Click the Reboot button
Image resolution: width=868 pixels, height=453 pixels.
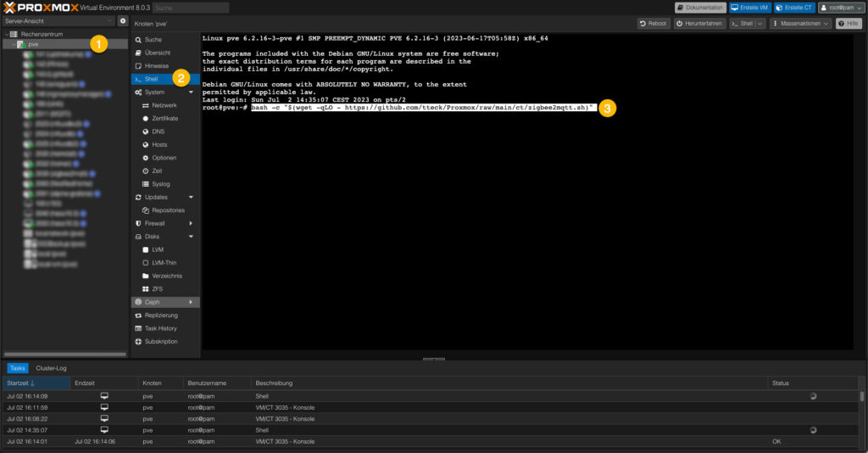point(654,23)
